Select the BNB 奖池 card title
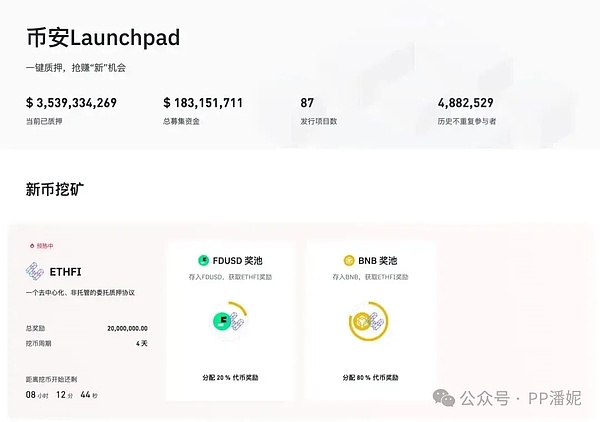The width and height of the screenshot is (600, 422). point(374,259)
